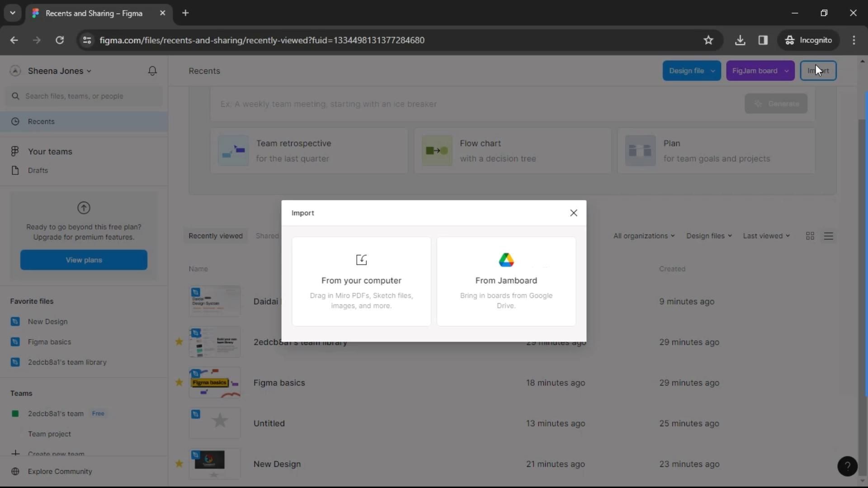The height and width of the screenshot is (488, 868).
Task: Choose From your computer import option
Action: pyautogui.click(x=361, y=281)
